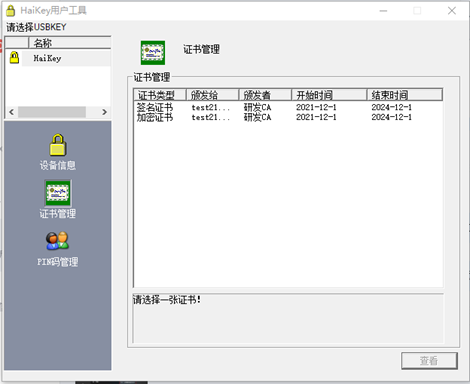Click the 名称 column header in device list
Image resolution: width=470 pixels, height=384 pixels.
click(69, 43)
